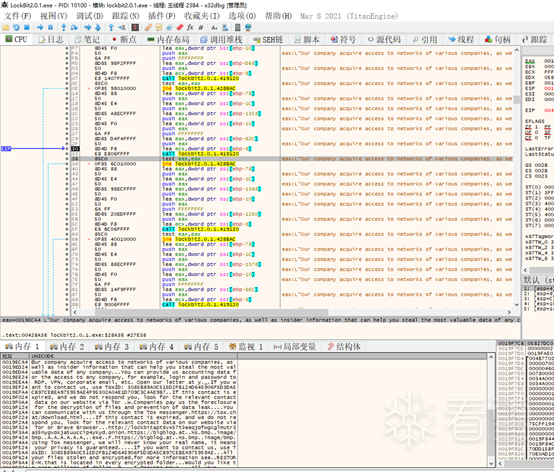Open the 内存 3 dump tab
Screen dimensions: 554x472
coord(112,347)
